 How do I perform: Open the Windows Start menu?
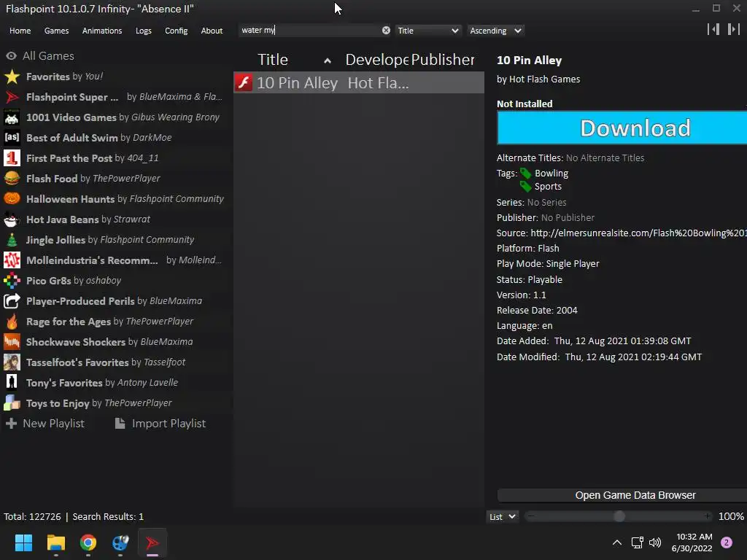click(x=23, y=542)
